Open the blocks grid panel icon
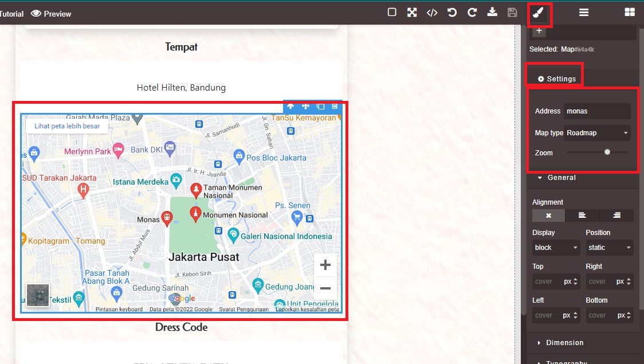644x364 pixels. point(630,13)
